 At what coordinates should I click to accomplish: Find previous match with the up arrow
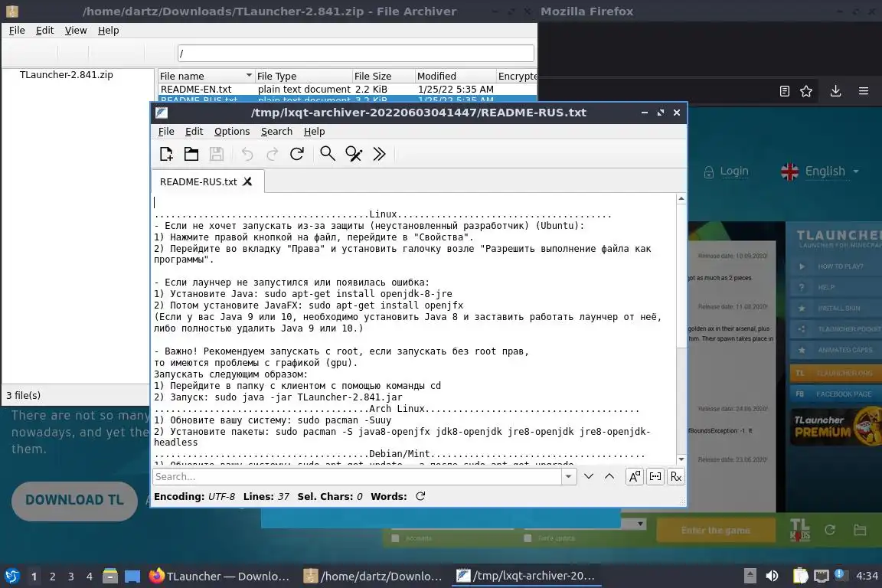pyautogui.click(x=609, y=476)
